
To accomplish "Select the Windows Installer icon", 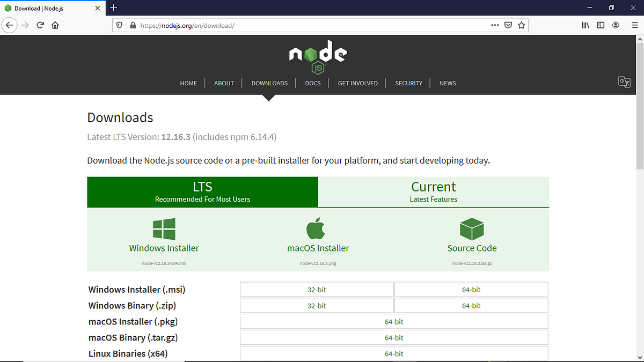I will coord(164,228).
